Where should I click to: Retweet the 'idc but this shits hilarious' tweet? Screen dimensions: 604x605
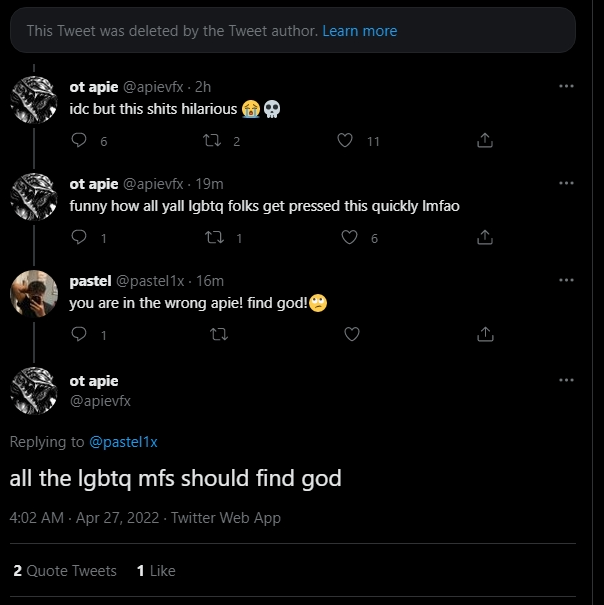point(212,141)
